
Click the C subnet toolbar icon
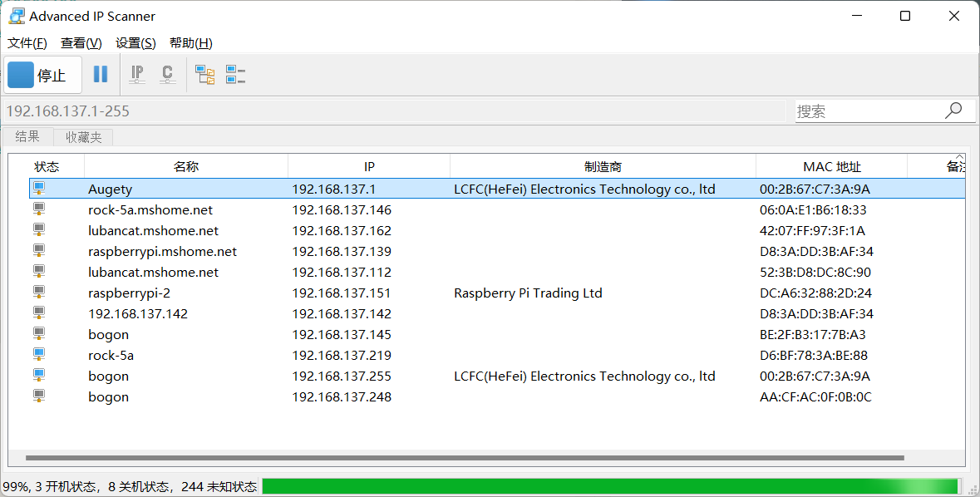click(168, 75)
